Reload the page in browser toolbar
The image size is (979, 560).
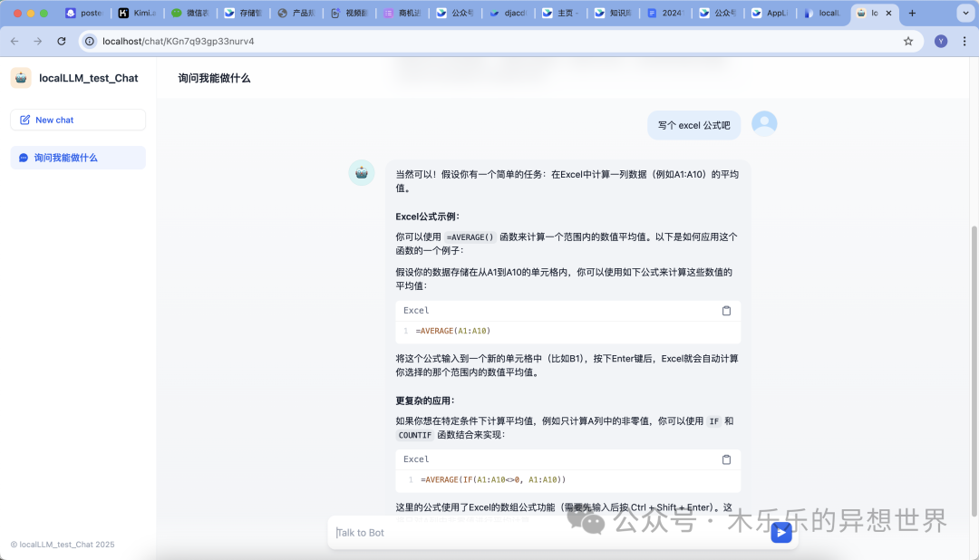tap(62, 42)
